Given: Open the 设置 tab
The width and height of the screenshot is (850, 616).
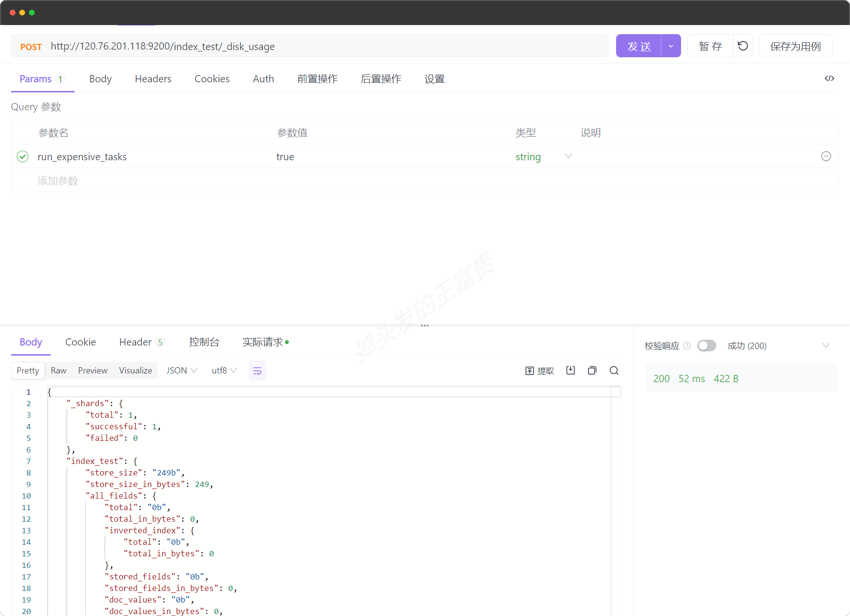Looking at the screenshot, I should (434, 79).
